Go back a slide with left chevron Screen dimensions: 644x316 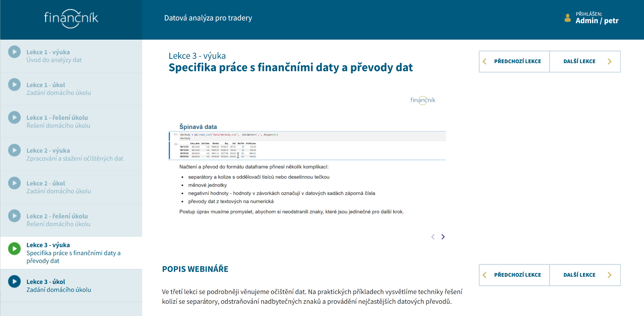[x=433, y=237]
